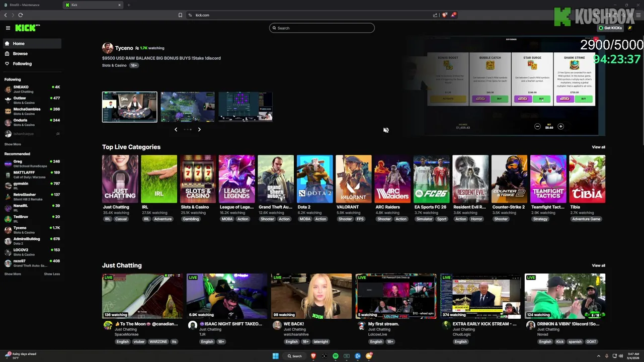Open the Counter-Strike 2 category card

(x=509, y=179)
